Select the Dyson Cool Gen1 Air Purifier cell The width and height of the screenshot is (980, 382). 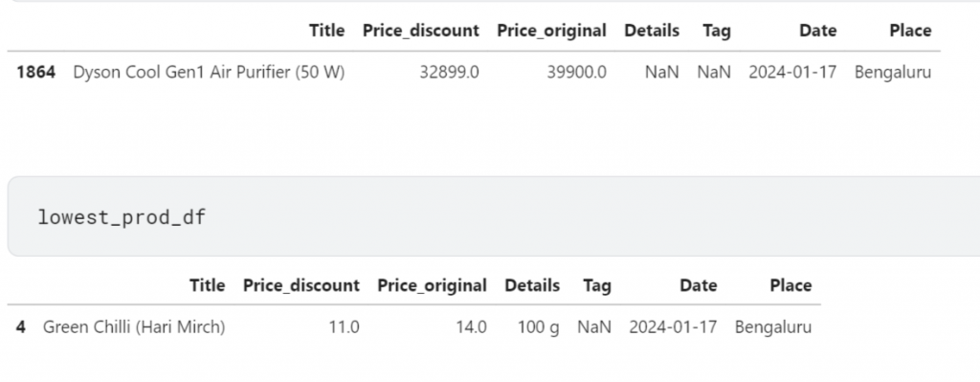tap(209, 73)
